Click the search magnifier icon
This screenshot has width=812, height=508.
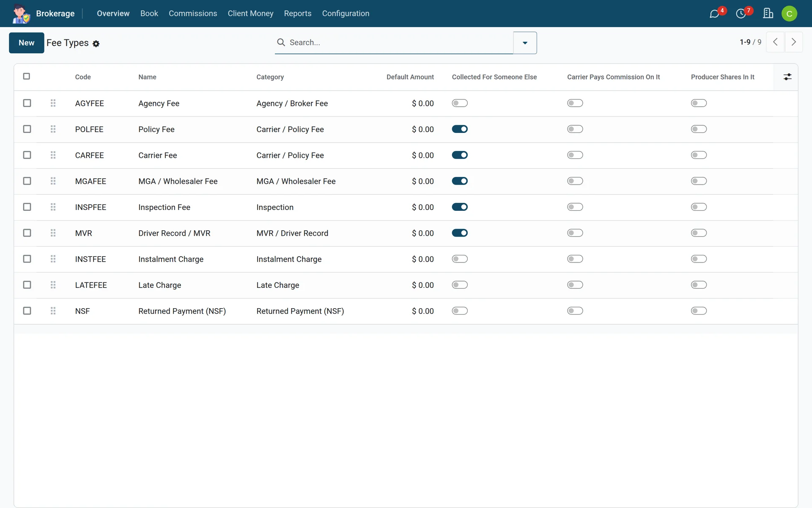[281, 42]
